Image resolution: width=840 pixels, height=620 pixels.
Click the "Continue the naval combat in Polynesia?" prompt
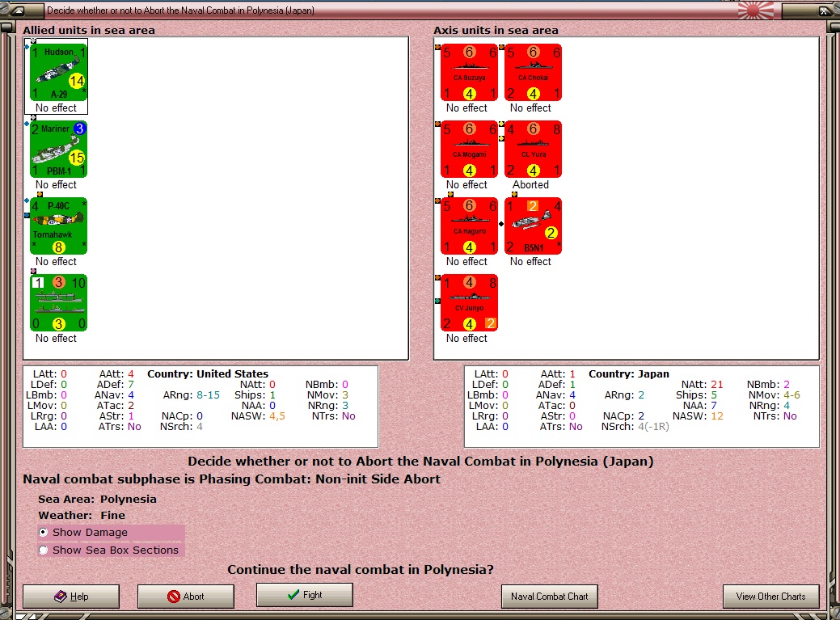pyautogui.click(x=361, y=570)
